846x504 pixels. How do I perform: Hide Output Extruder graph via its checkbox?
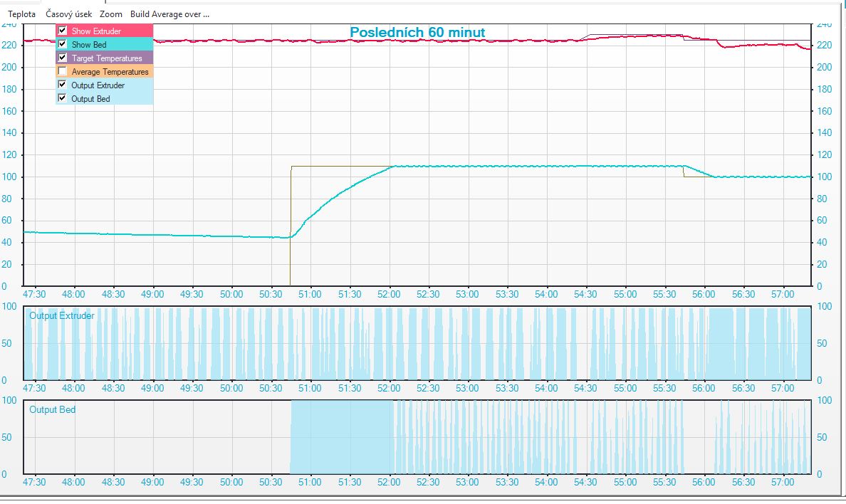(x=63, y=85)
